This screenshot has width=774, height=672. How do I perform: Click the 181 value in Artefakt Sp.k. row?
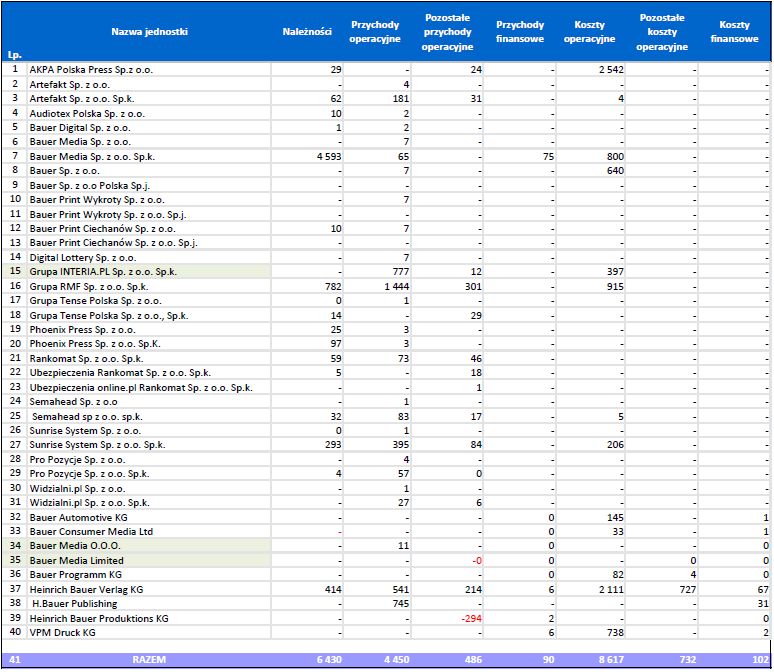(401, 99)
